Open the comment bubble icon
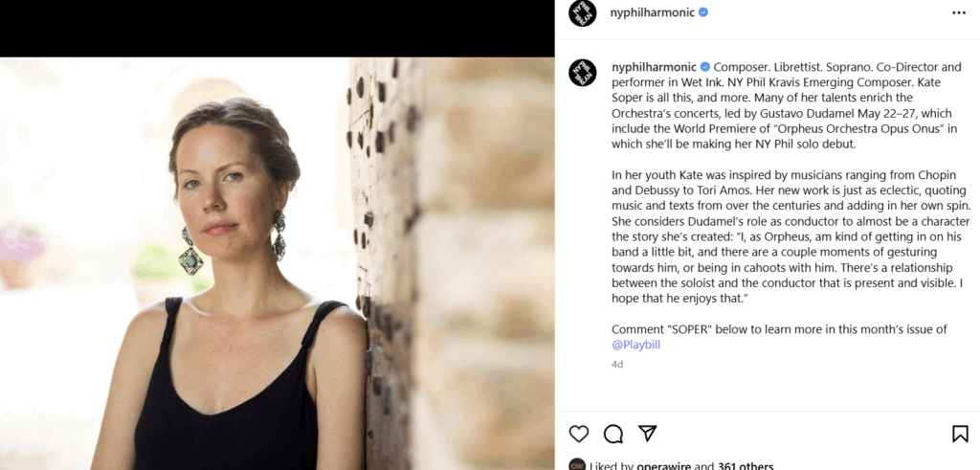Image resolution: width=980 pixels, height=470 pixels. [613, 434]
